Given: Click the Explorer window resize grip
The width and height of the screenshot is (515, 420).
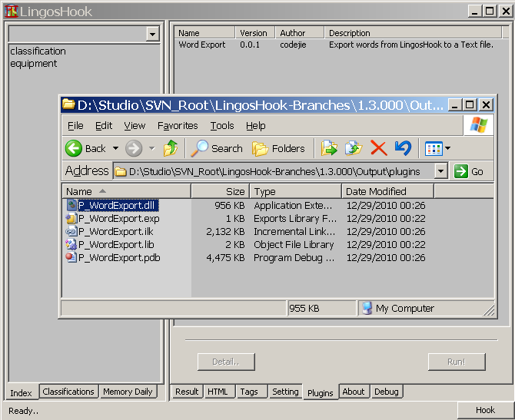Looking at the screenshot, I should 489,311.
